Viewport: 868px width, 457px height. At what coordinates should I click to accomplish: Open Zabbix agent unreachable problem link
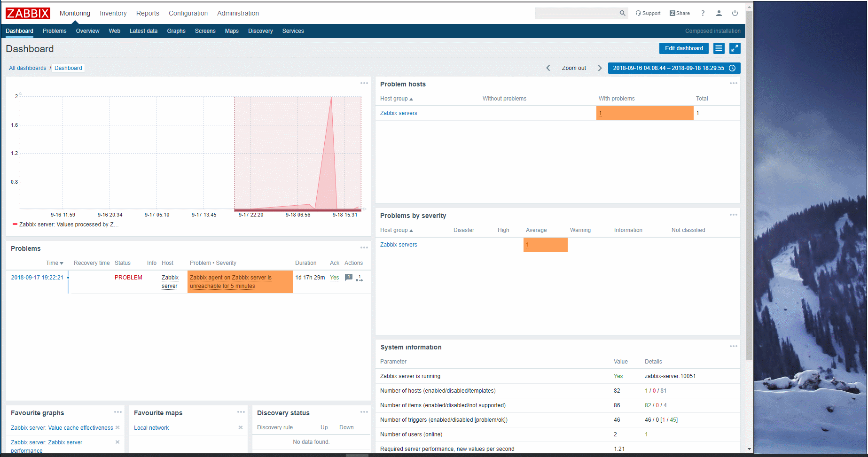[231, 282]
